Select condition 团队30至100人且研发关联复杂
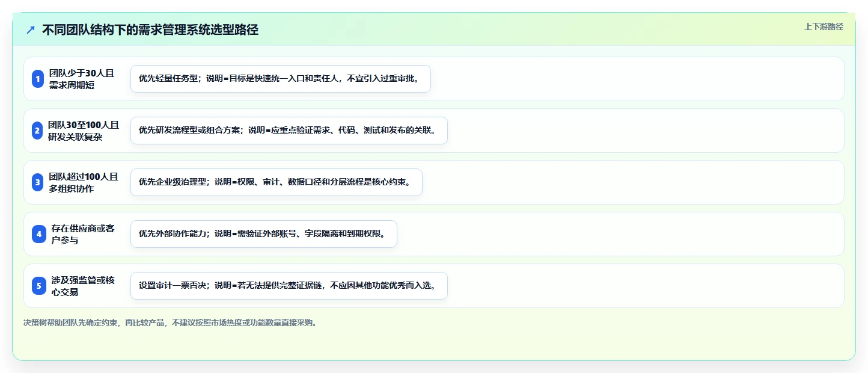Screen dimensions: 868x373 tap(84, 131)
